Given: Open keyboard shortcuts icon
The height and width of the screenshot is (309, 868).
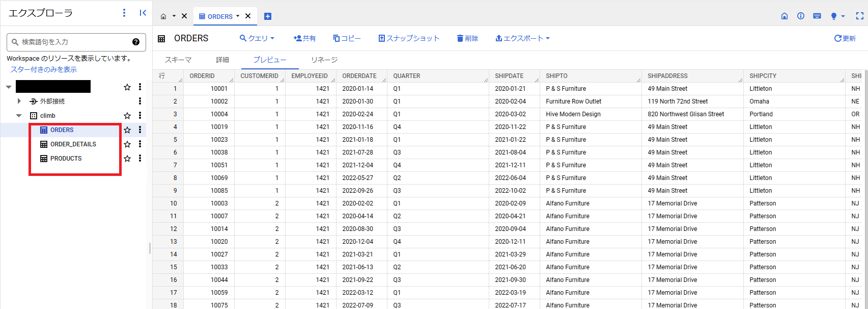Looking at the screenshot, I should click(817, 16).
